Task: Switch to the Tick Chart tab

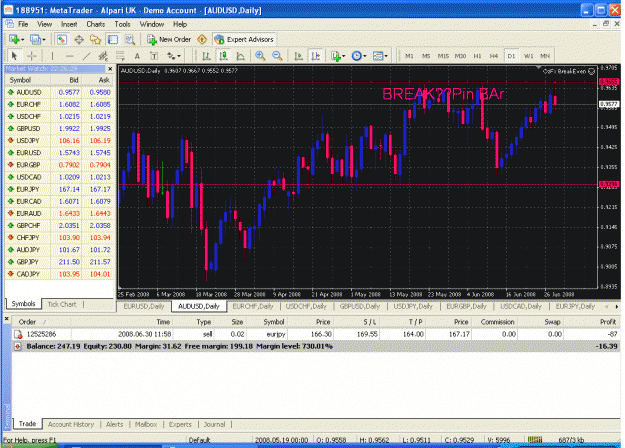Action: click(62, 304)
